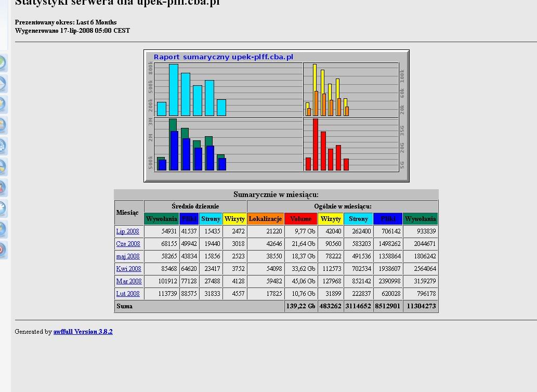
Task: Open the maj 2008 monthly report link
Action: [128, 256]
